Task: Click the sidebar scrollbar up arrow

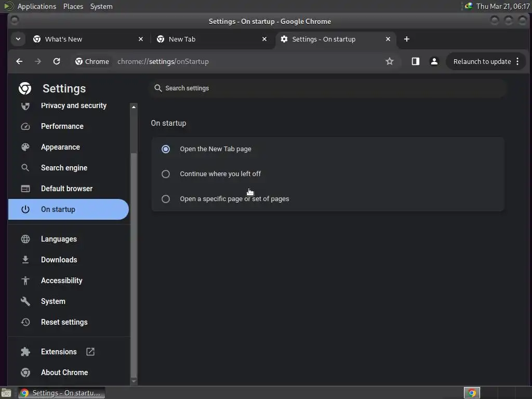Action: pos(134,107)
